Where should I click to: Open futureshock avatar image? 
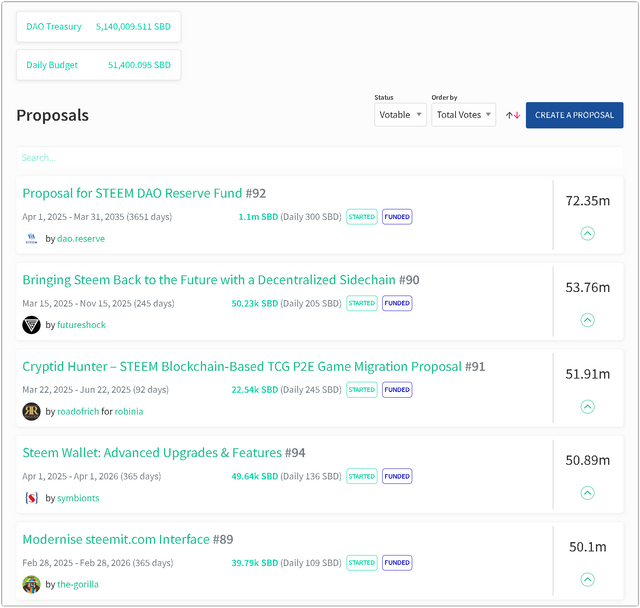point(31,325)
